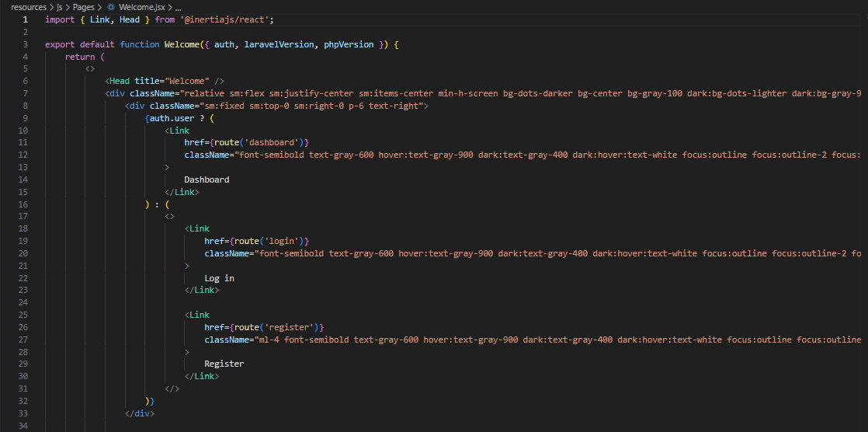
Task: Expand the 'js' breadcrumb segment
Action: (60, 7)
